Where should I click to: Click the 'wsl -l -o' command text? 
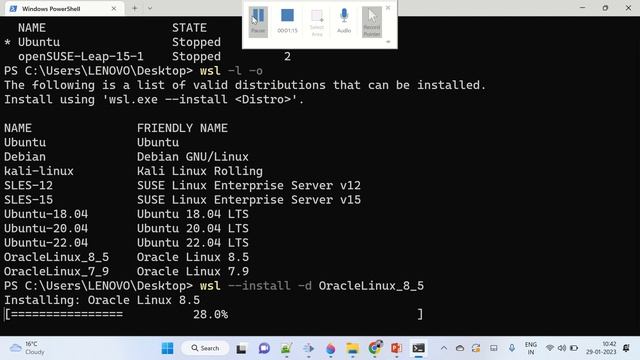pyautogui.click(x=231, y=71)
